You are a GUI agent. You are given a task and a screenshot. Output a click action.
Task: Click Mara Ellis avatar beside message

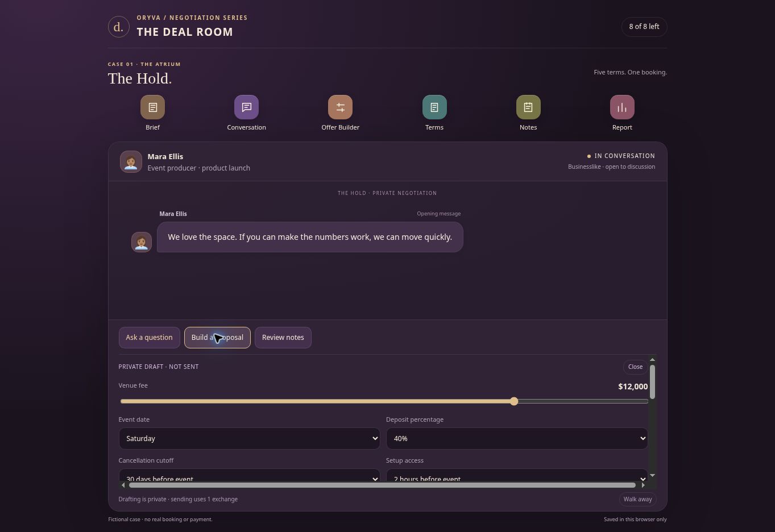142,242
